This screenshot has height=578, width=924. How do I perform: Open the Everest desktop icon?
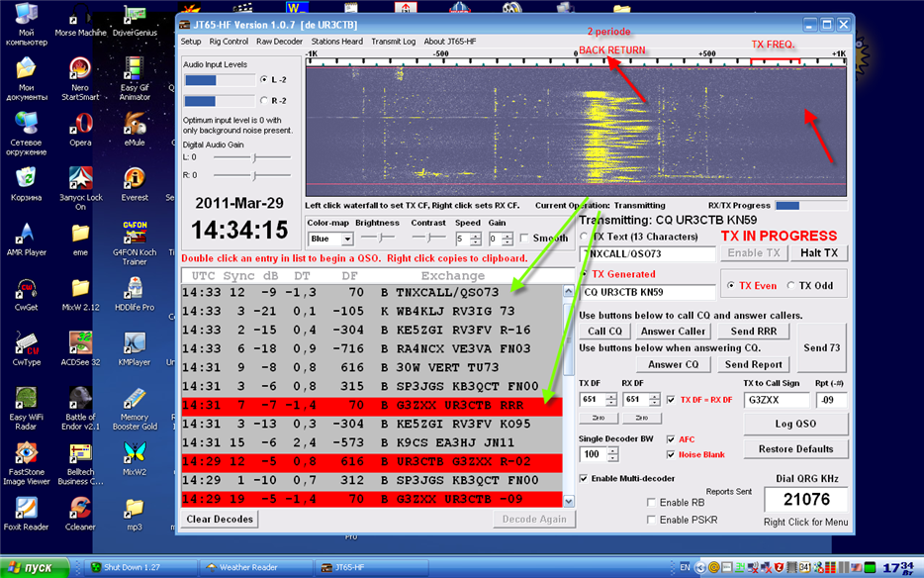(135, 179)
